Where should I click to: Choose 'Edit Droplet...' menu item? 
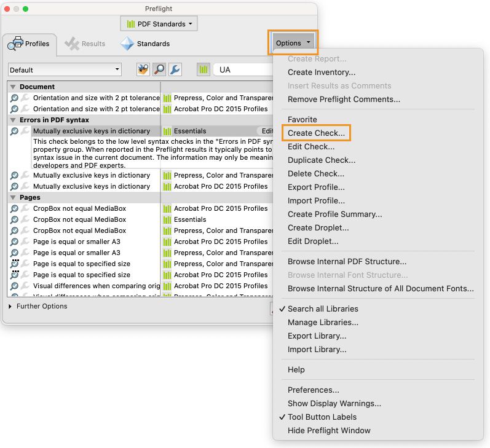313,241
